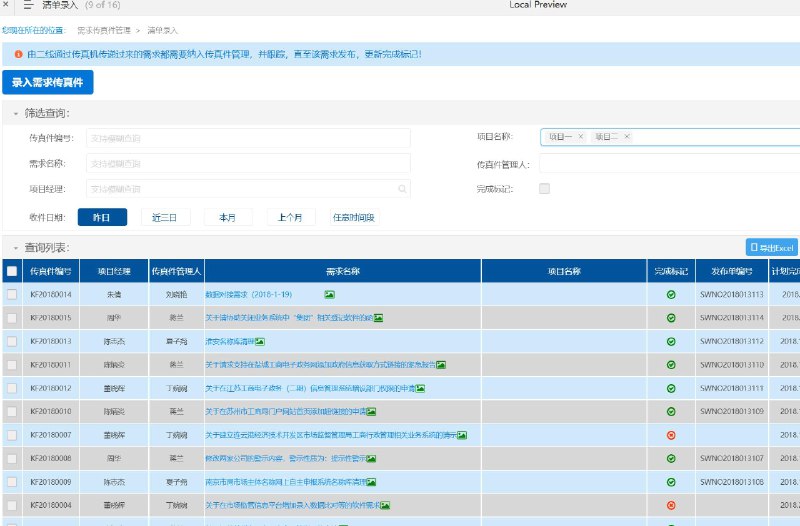800x526 pixels.
Task: Select the 本月 date filter
Action: [x=228, y=217]
